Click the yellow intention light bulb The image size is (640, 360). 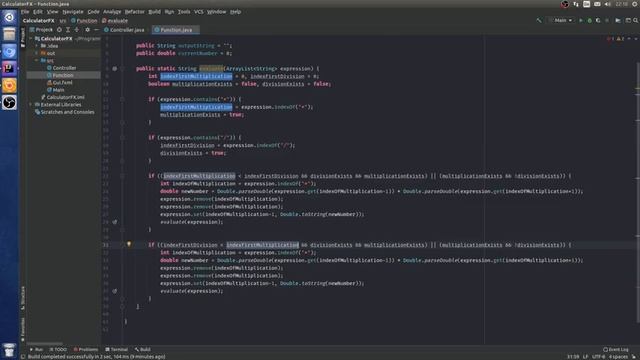[x=129, y=244]
